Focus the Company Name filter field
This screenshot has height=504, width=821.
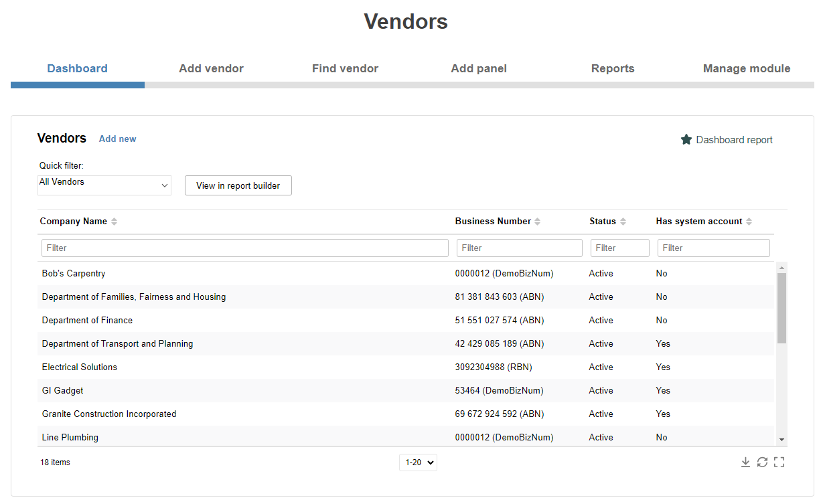click(245, 248)
